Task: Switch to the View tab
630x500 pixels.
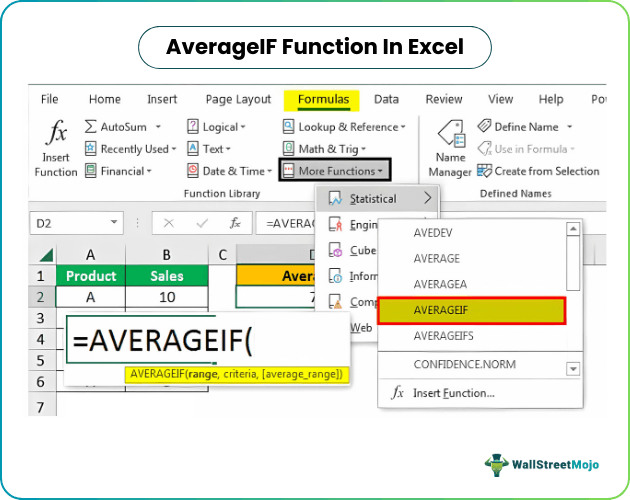Action: point(501,99)
